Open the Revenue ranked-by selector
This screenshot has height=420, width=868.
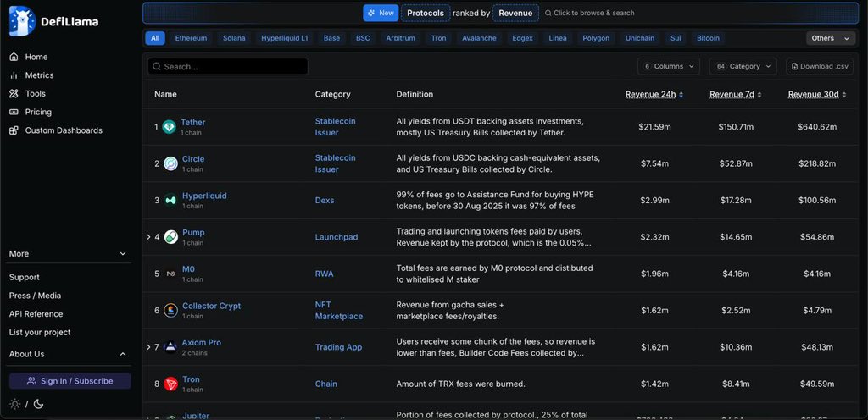[515, 13]
